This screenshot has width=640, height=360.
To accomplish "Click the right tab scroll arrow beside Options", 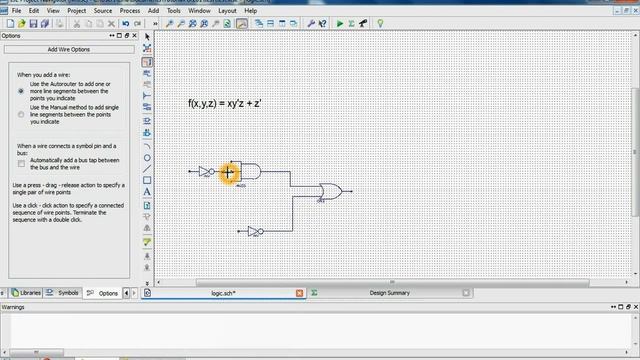I will (134, 293).
